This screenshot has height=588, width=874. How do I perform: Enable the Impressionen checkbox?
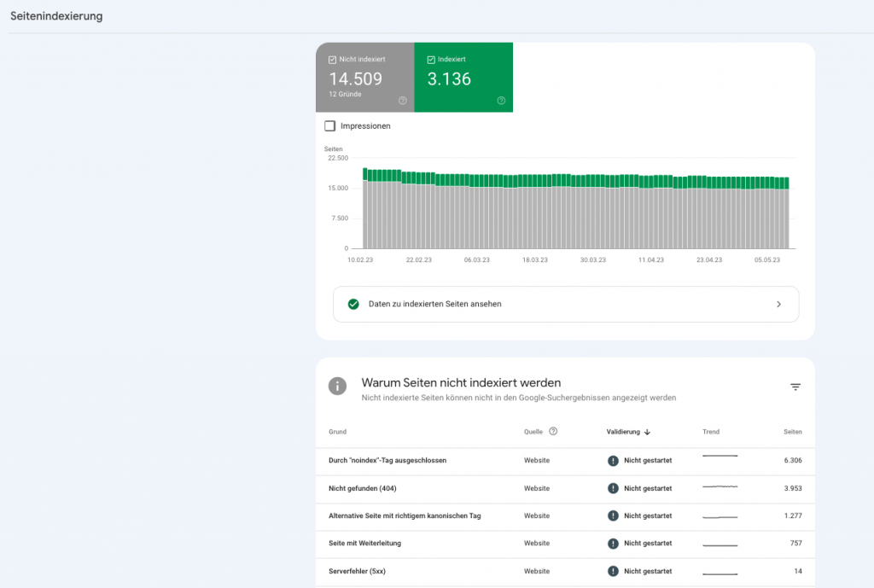click(330, 126)
